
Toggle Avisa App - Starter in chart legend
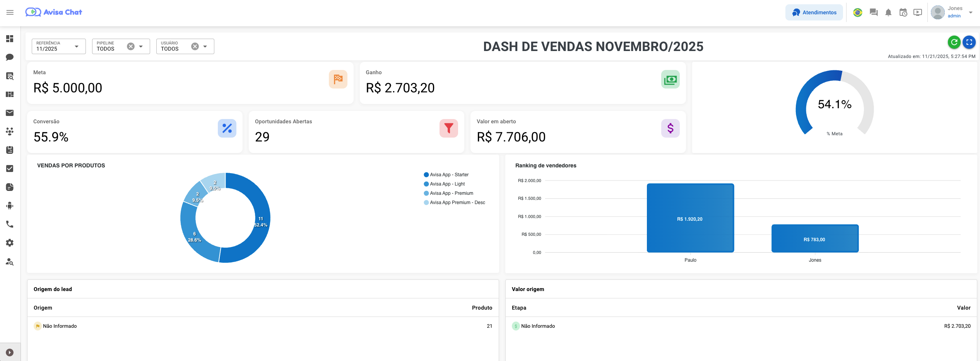pos(445,174)
